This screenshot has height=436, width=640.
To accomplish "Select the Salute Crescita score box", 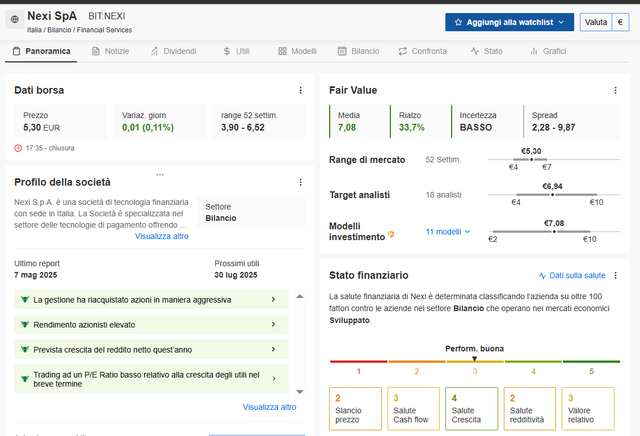I will [471, 409].
